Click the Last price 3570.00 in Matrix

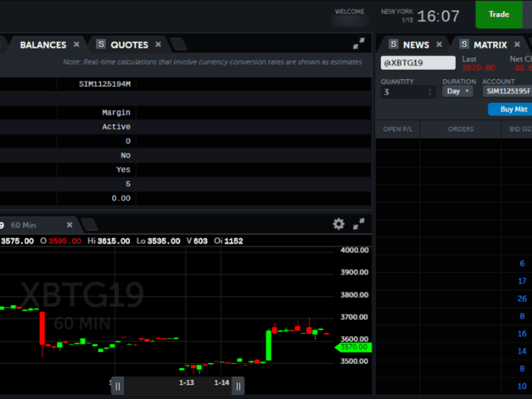[x=478, y=68]
